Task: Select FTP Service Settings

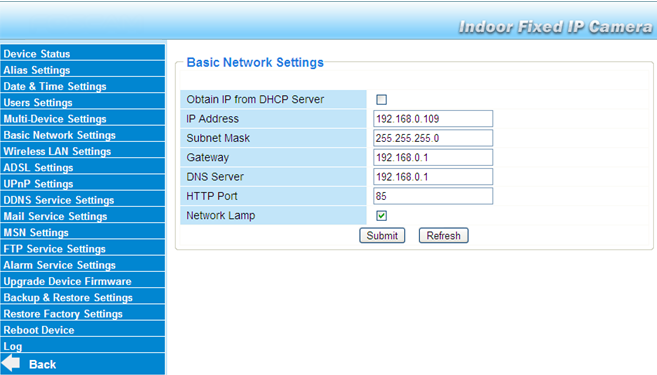Action: pyautogui.click(x=54, y=249)
